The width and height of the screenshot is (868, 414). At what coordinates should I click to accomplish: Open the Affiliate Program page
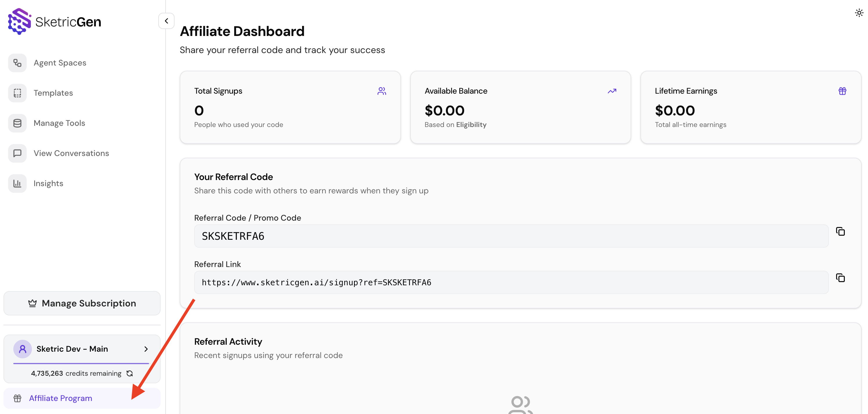pyautogui.click(x=60, y=398)
